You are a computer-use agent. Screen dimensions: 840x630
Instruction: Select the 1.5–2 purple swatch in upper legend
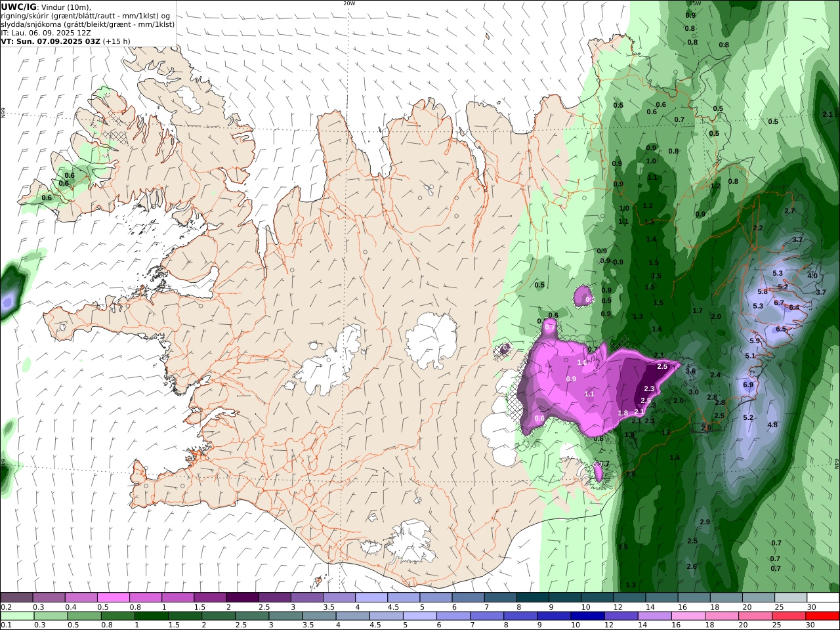coord(210,598)
